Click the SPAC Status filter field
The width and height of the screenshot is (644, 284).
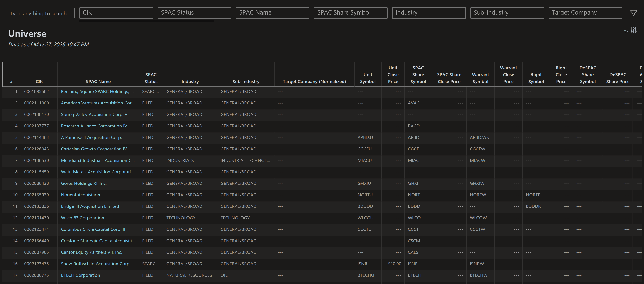pyautogui.click(x=194, y=13)
